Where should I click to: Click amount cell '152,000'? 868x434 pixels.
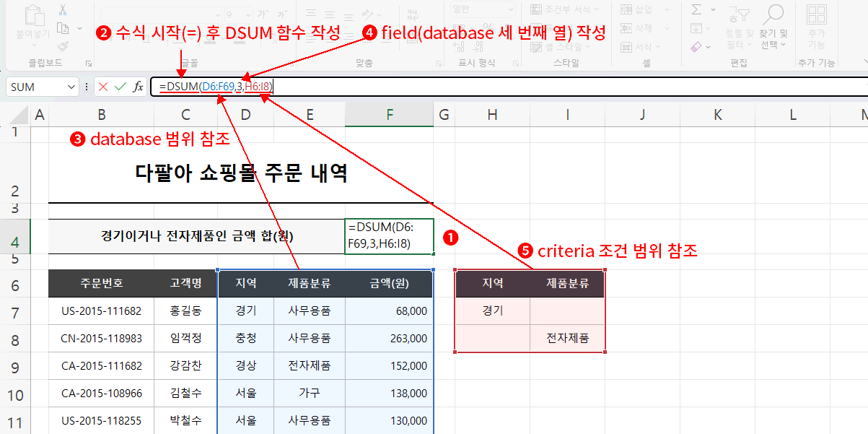[x=390, y=366]
